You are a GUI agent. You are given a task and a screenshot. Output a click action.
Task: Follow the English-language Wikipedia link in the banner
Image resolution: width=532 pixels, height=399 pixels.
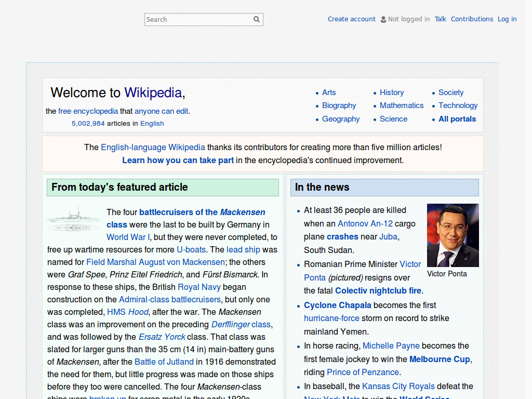pos(153,147)
